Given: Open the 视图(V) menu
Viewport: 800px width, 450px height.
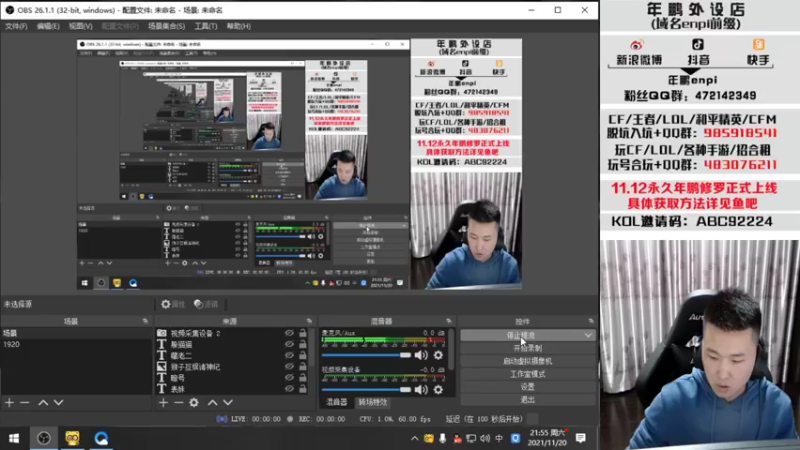Looking at the screenshot, I should click(81, 26).
